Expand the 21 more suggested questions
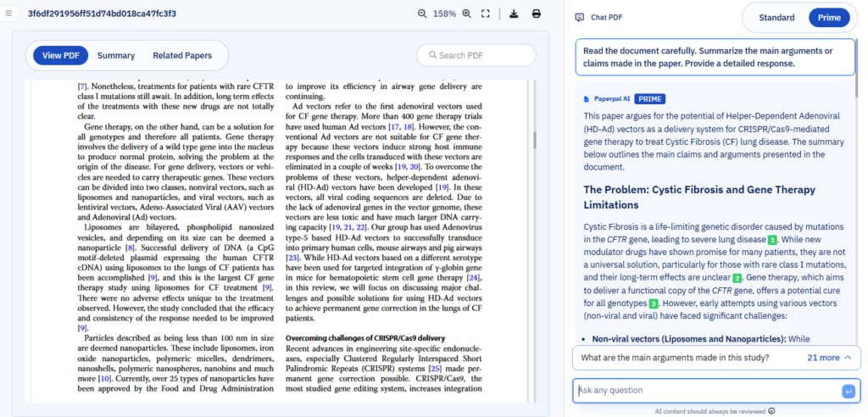The height and width of the screenshot is (417, 868). (x=829, y=358)
